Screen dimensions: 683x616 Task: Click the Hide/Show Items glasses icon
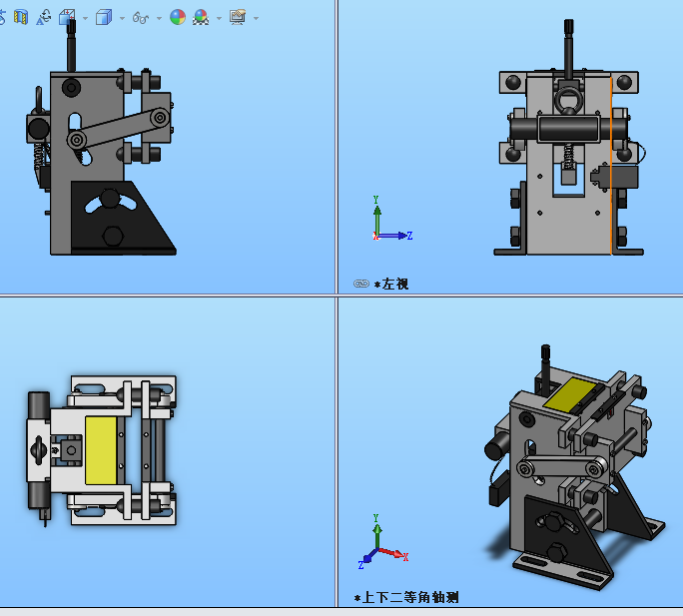click(x=141, y=17)
